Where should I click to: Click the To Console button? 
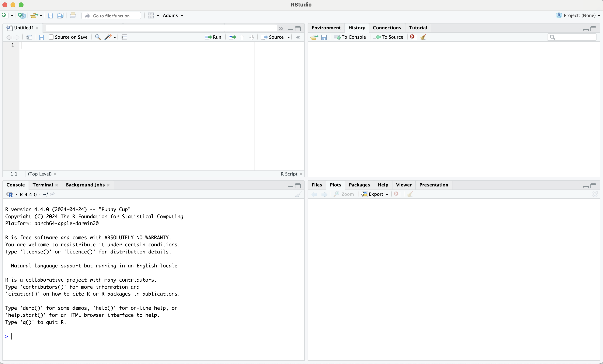(350, 37)
